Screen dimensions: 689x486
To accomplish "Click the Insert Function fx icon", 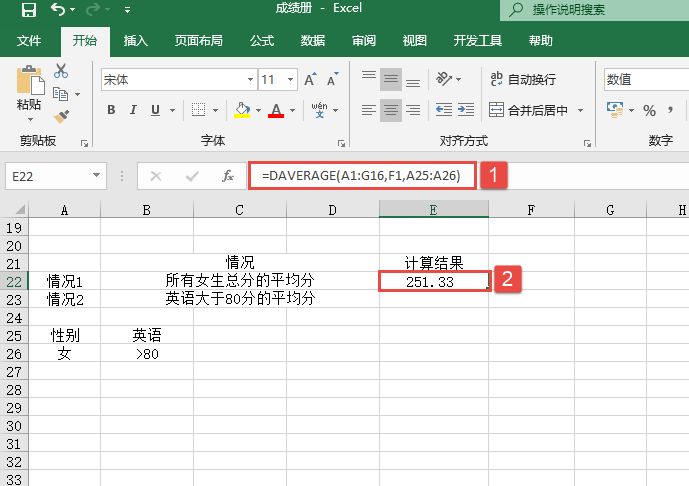I will (x=228, y=176).
